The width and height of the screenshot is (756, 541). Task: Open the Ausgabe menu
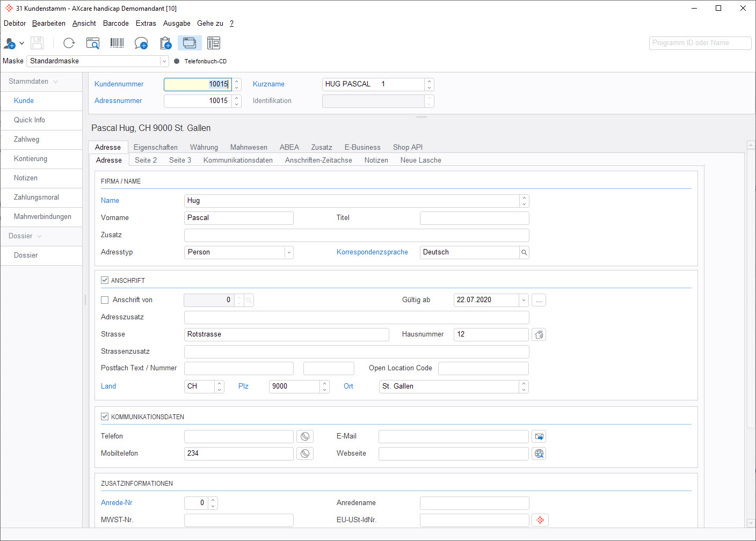pos(177,24)
